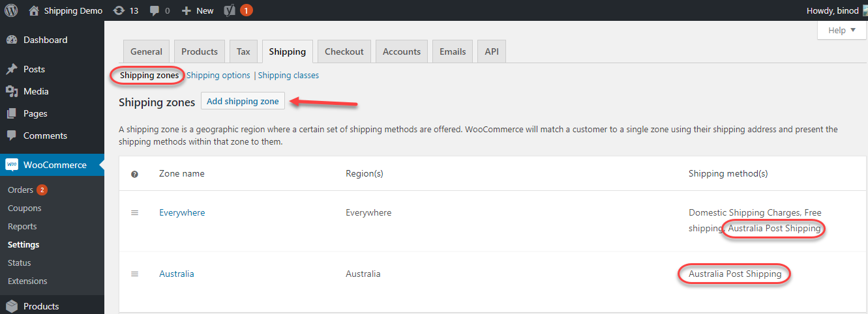Switch to the Products settings tab

point(200,51)
